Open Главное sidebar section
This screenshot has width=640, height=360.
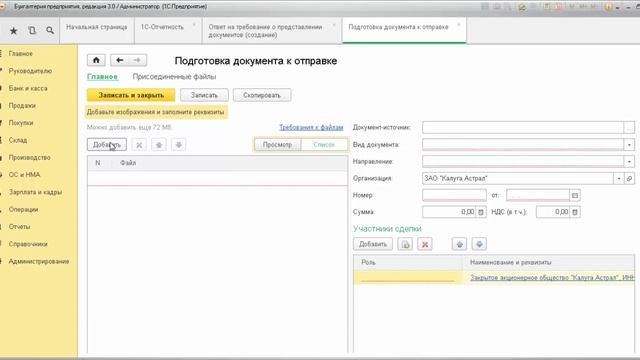(20, 54)
